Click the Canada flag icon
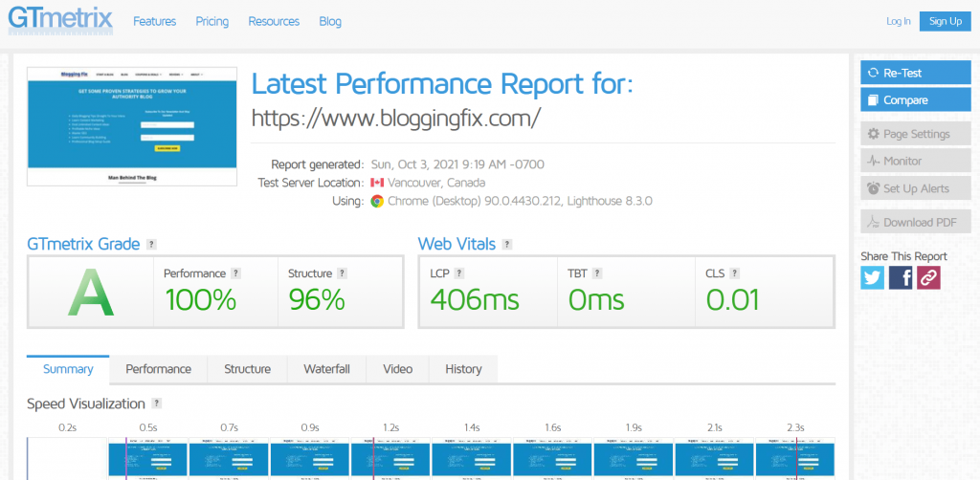This screenshot has height=480, width=980. click(x=377, y=183)
